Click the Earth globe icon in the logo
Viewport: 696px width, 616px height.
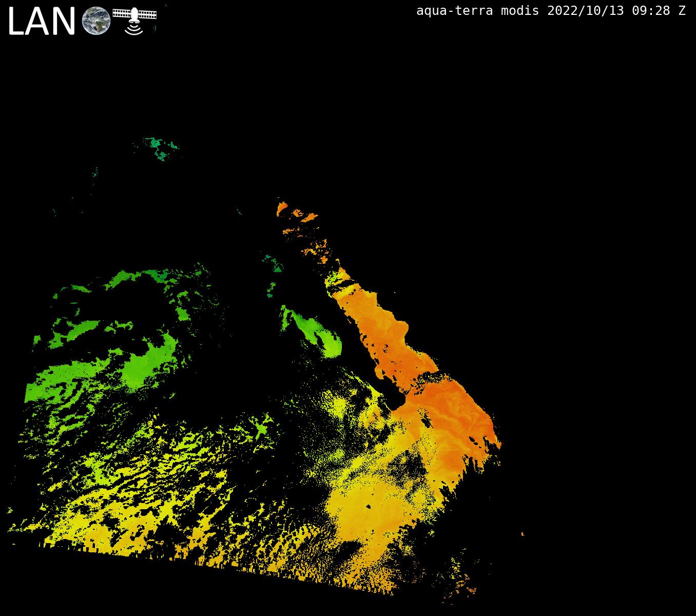pos(96,21)
